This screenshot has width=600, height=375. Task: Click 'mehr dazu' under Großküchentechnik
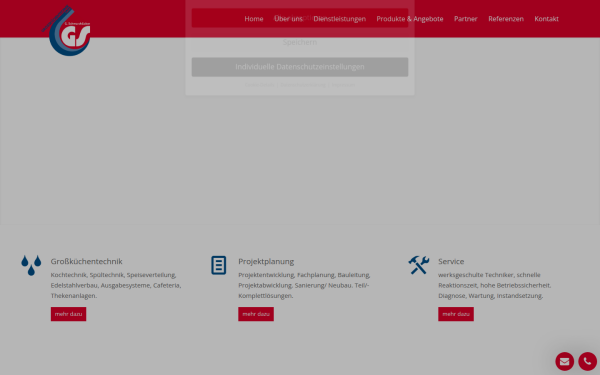click(68, 314)
